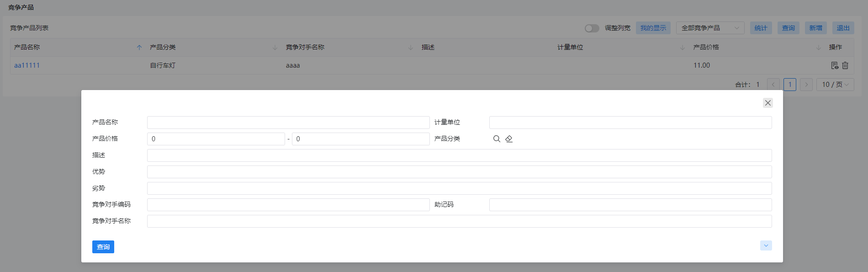Viewport: 868px width, 272px height.
Task: Sort the 产品分类 column arrow
Action: [275, 48]
